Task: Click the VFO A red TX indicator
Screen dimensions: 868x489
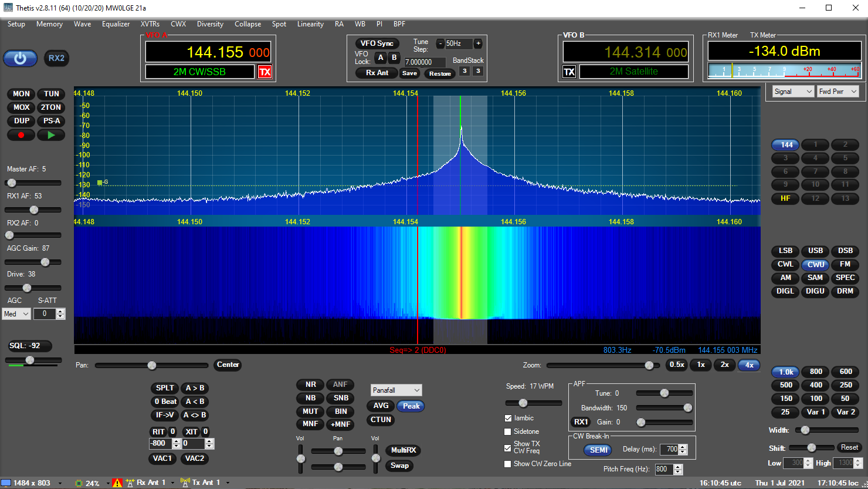Action: click(265, 72)
